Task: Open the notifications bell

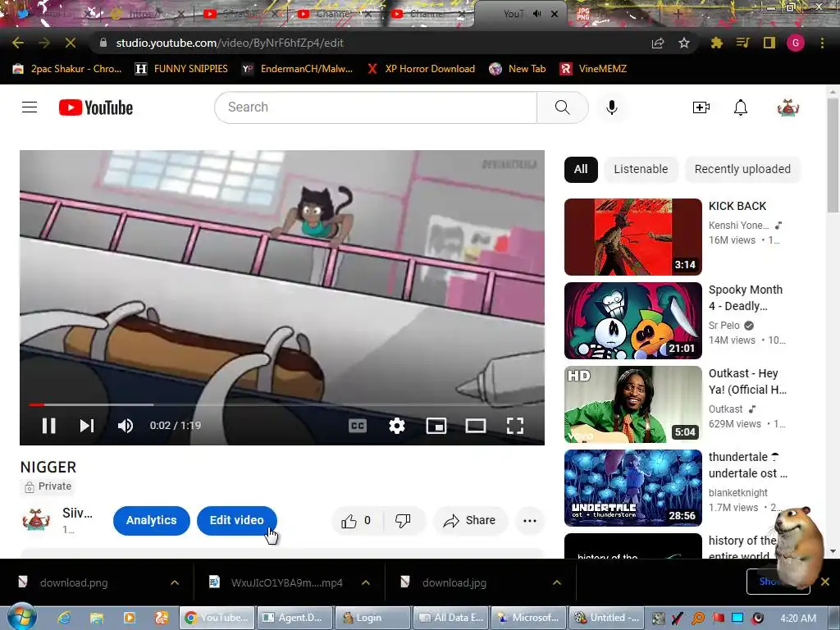Action: pos(741,107)
